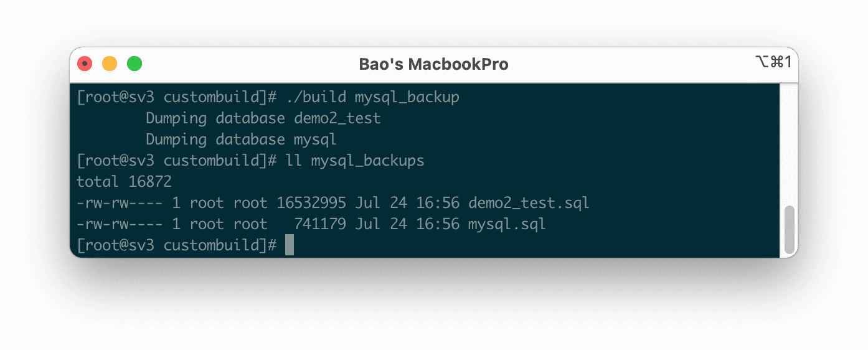This screenshot has height=350, width=868.
Task: Click the -rw-rw---- permissions of demo2_test.sql
Action: 120,203
